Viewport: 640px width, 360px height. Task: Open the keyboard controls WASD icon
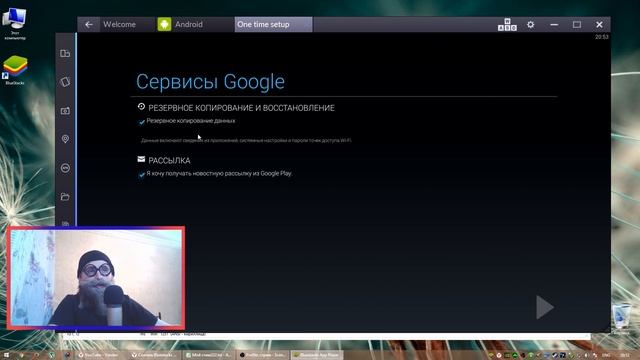[x=507, y=25]
